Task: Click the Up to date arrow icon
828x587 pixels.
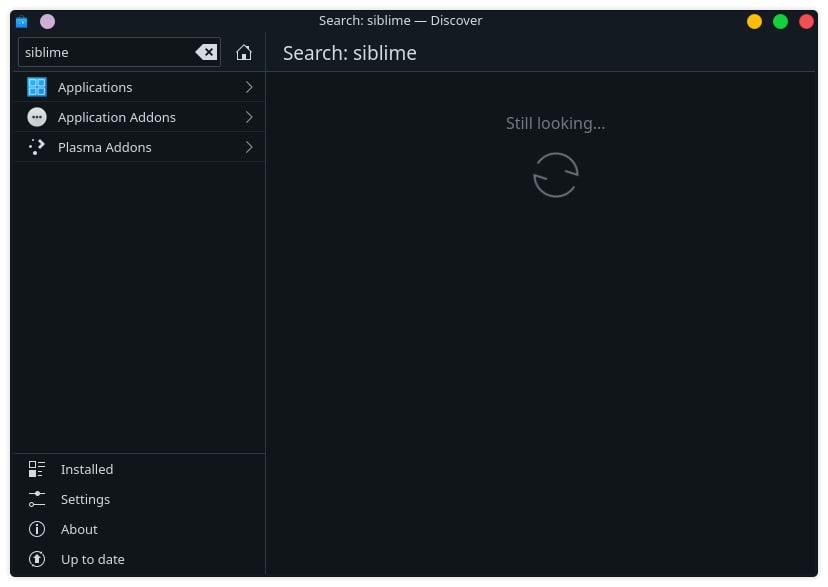Action: coord(37,559)
